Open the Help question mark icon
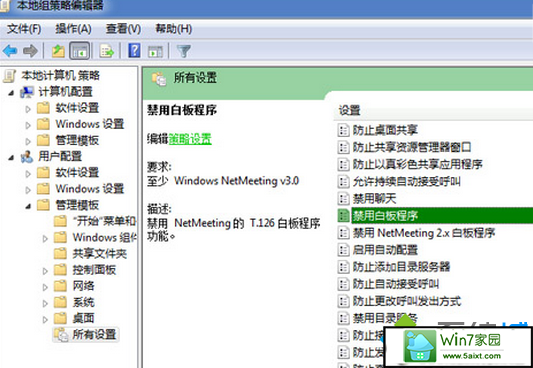533x368 pixels. click(x=134, y=51)
